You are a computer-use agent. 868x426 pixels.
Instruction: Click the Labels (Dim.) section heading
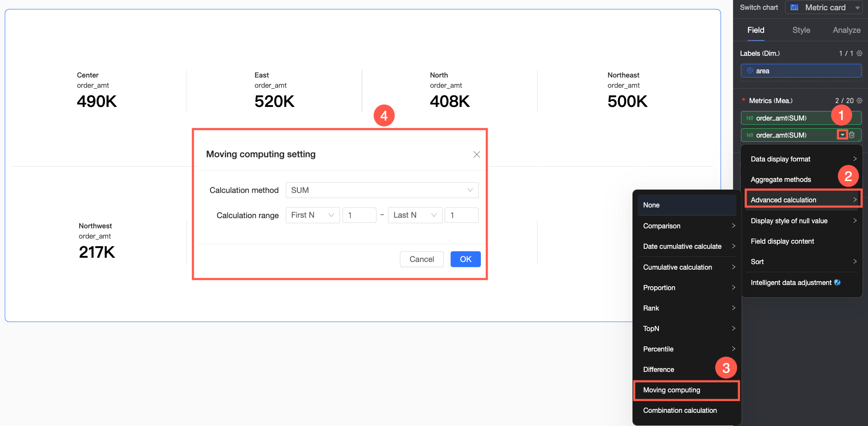coord(760,53)
